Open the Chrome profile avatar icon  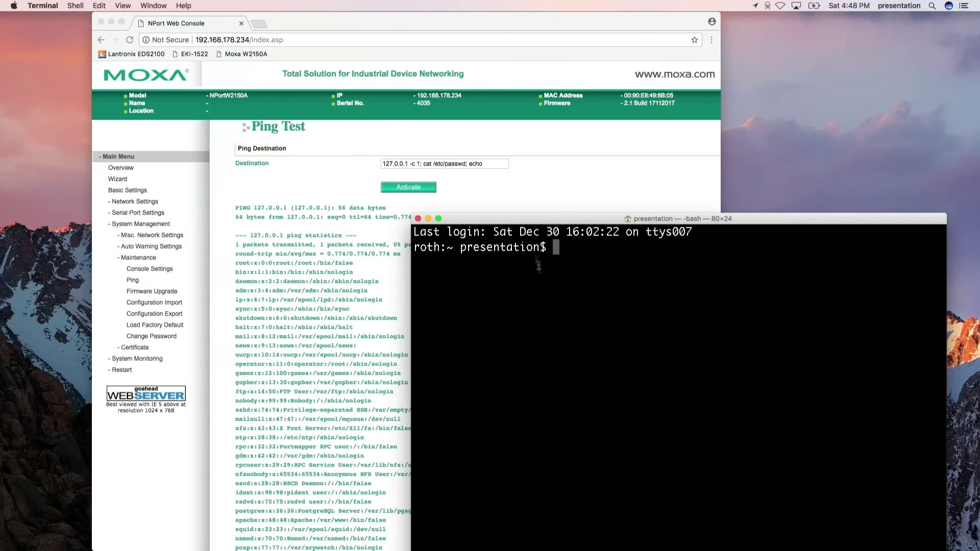coord(712,21)
